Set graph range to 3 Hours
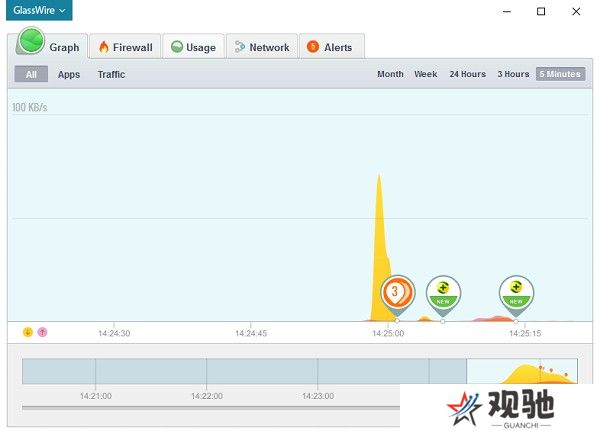The height and width of the screenshot is (434, 600). (x=513, y=74)
